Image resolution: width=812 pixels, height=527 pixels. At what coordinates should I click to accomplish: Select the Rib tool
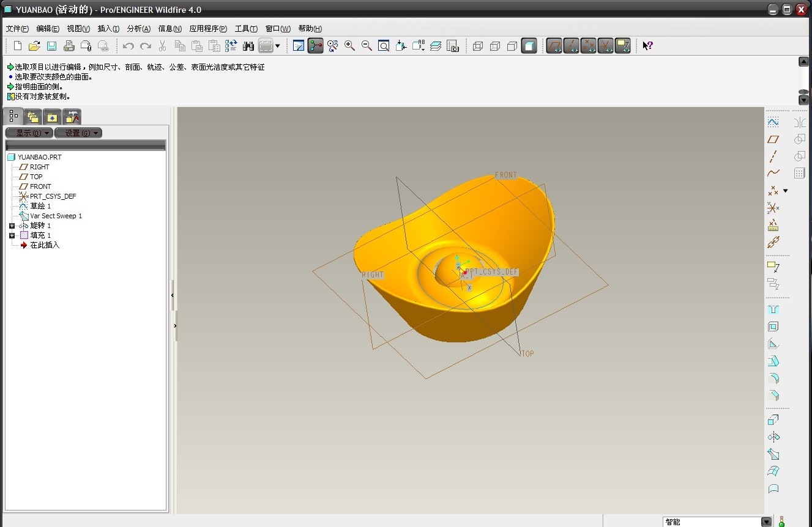[x=773, y=344]
